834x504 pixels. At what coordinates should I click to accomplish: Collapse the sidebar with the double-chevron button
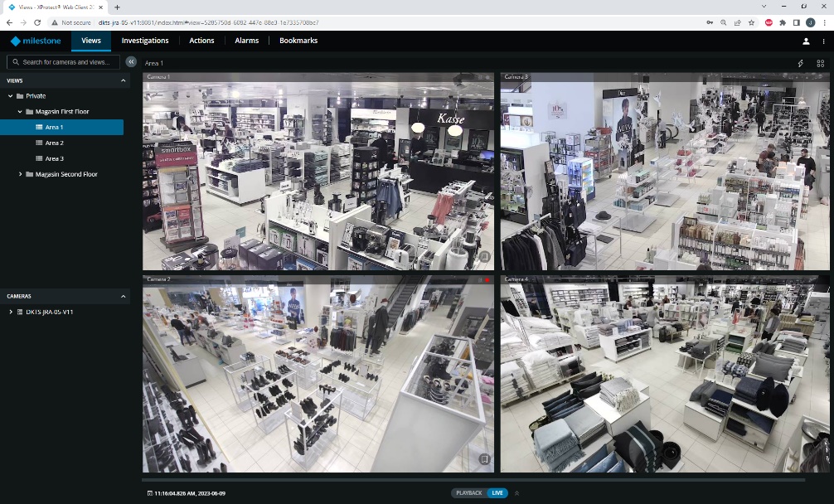(x=131, y=61)
